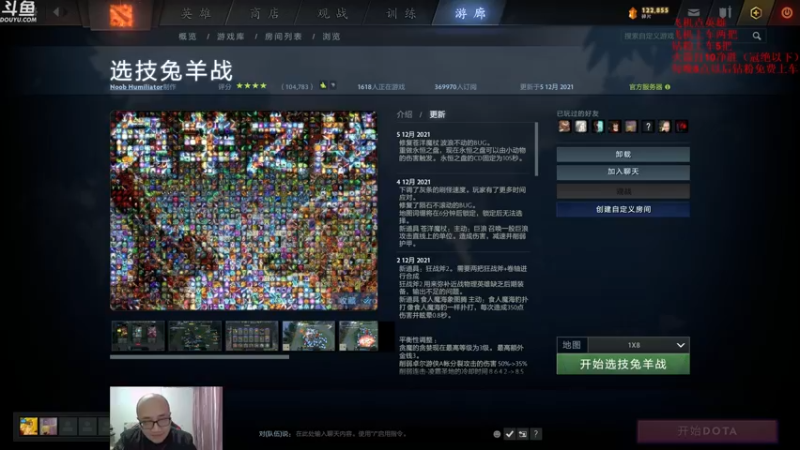The height and width of the screenshot is (450, 800).
Task: Click the 5 12月 2021 update entry
Action: point(413,134)
